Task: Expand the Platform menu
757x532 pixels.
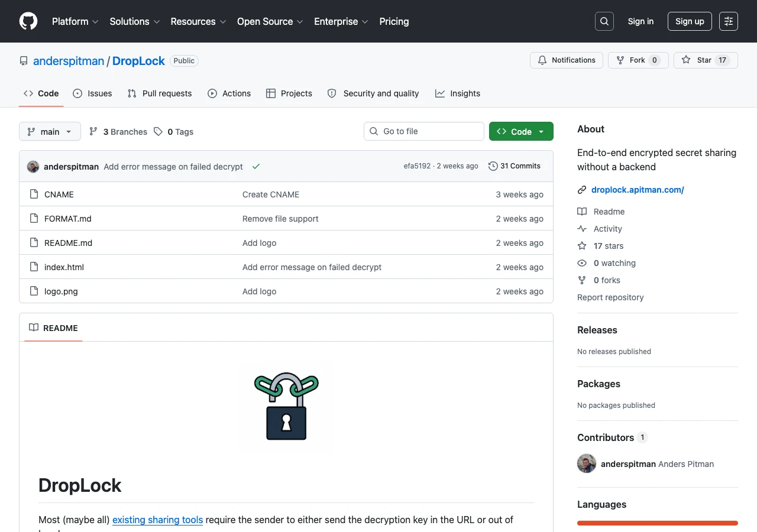Action: click(x=75, y=21)
